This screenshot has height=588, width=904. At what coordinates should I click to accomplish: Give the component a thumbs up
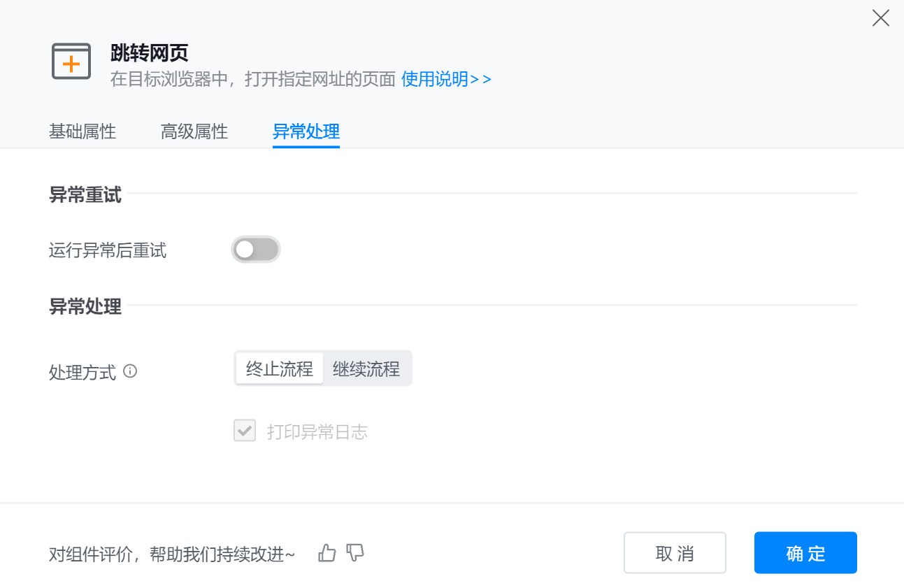pyautogui.click(x=327, y=554)
